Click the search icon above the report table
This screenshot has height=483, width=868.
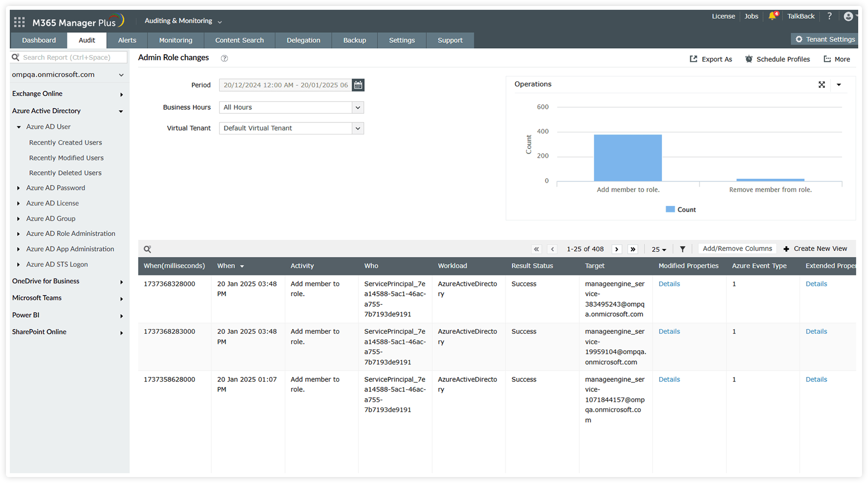pos(148,249)
